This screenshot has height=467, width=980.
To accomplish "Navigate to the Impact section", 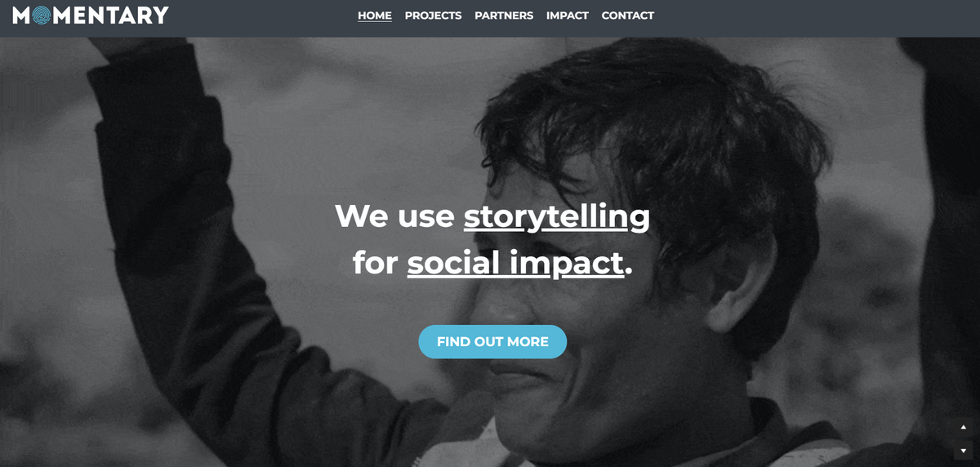I will click(x=568, y=16).
